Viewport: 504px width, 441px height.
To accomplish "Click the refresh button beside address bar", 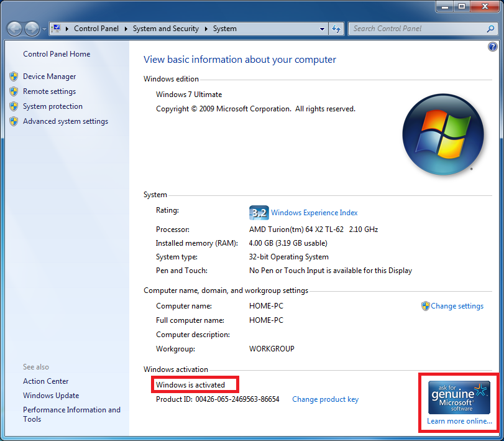I will [x=336, y=29].
